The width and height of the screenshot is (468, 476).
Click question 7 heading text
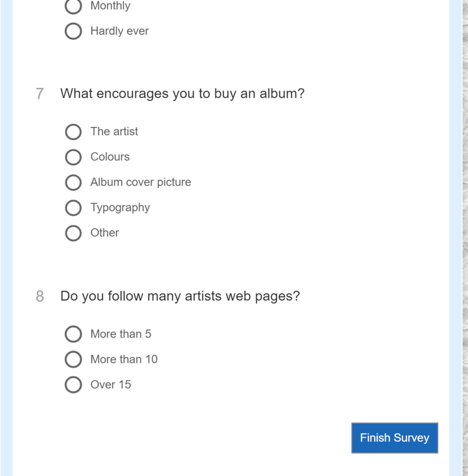[x=182, y=94]
